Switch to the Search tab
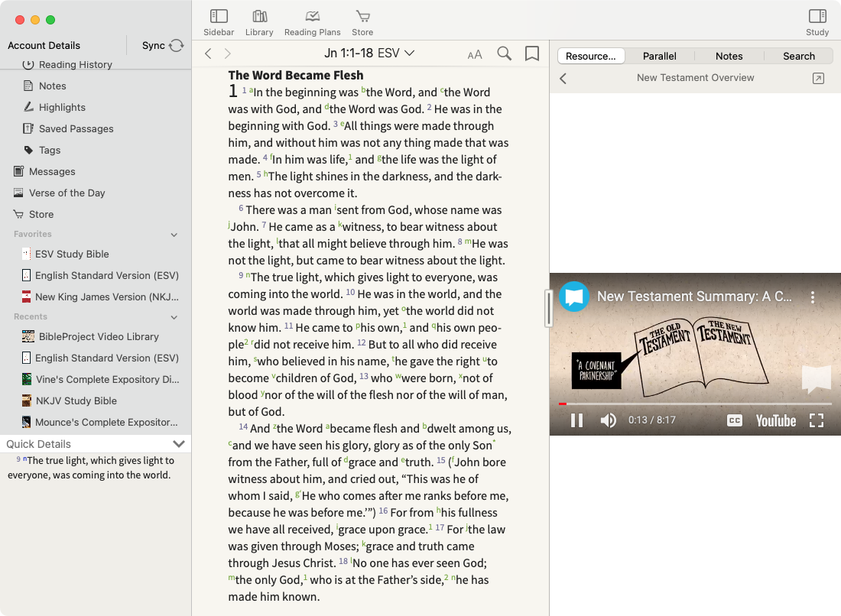The width and height of the screenshot is (841, 616). point(799,57)
